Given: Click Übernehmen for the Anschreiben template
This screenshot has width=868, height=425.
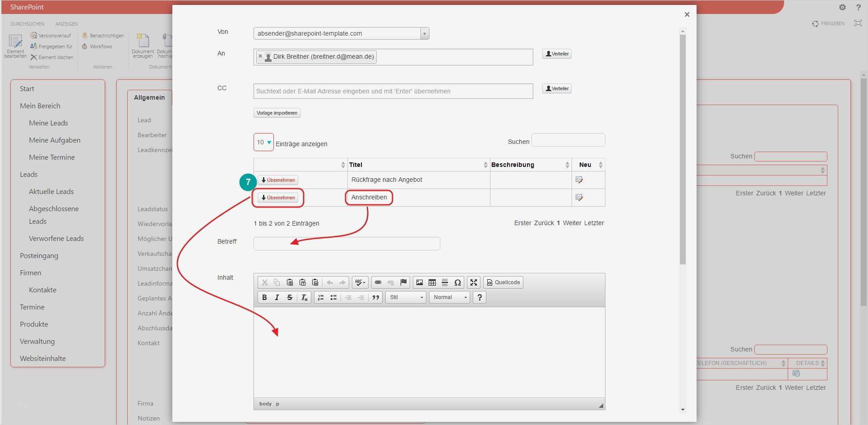Looking at the screenshot, I should (x=278, y=197).
